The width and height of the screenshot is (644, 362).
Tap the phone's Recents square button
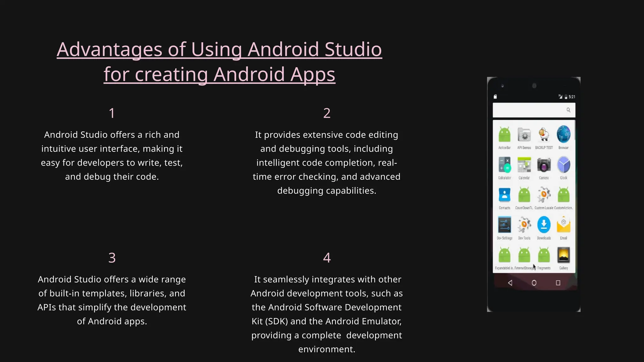coord(558,283)
